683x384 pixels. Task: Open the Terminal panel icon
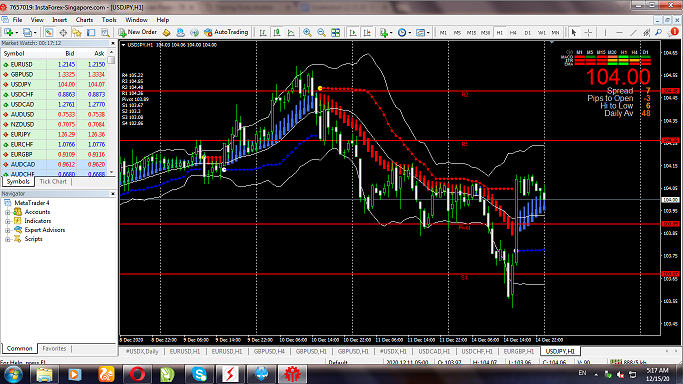(91, 32)
